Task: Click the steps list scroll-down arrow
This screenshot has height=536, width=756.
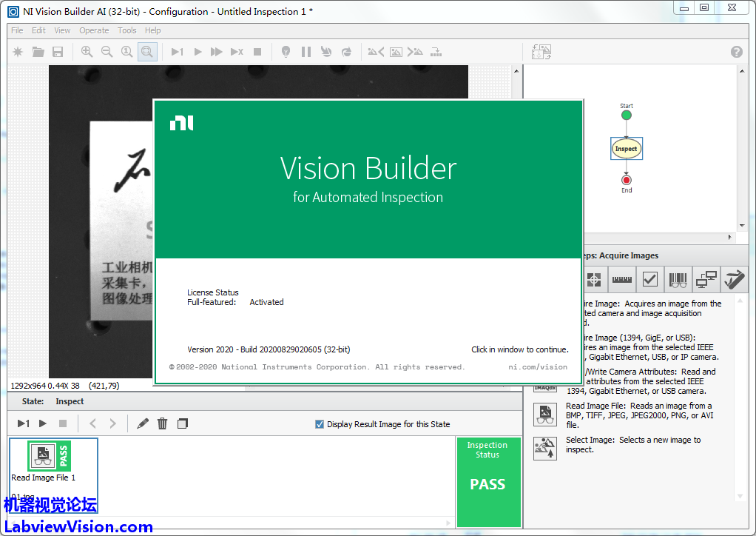Action: click(x=740, y=497)
